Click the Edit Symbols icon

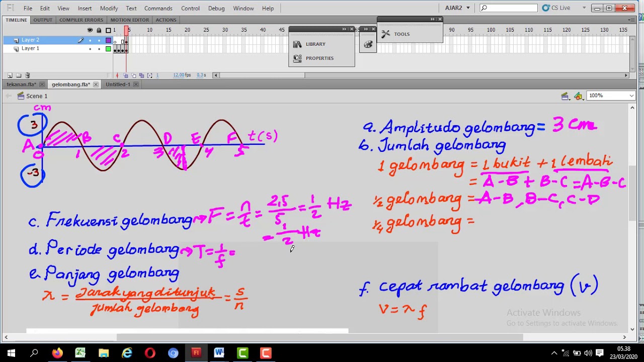pos(579,96)
